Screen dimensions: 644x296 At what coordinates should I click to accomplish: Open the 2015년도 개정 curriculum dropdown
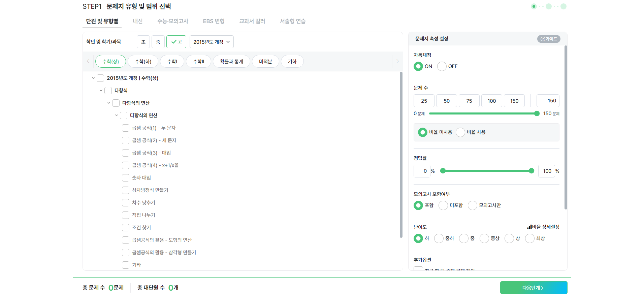[x=212, y=42]
